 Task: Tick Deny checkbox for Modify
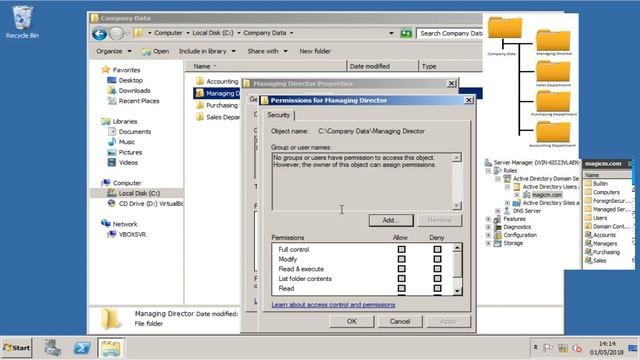437,259
